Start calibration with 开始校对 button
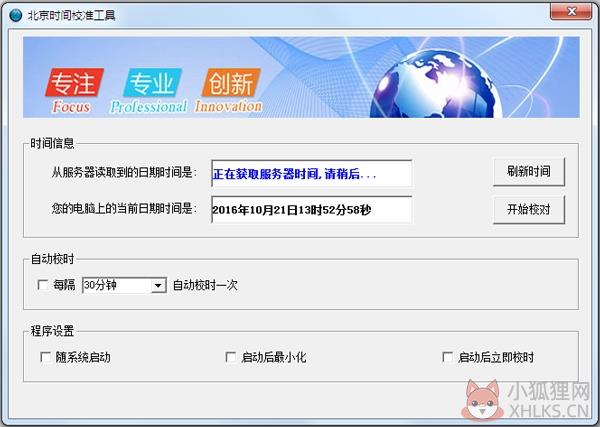 pyautogui.click(x=528, y=209)
